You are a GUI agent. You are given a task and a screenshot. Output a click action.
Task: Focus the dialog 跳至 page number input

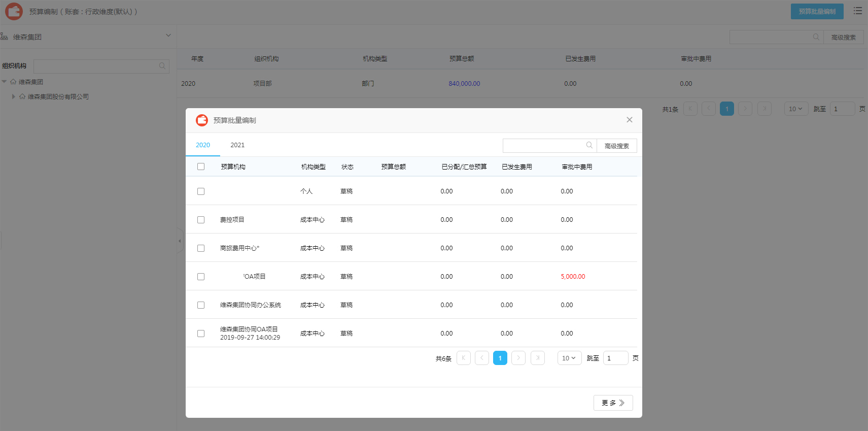pyautogui.click(x=615, y=358)
